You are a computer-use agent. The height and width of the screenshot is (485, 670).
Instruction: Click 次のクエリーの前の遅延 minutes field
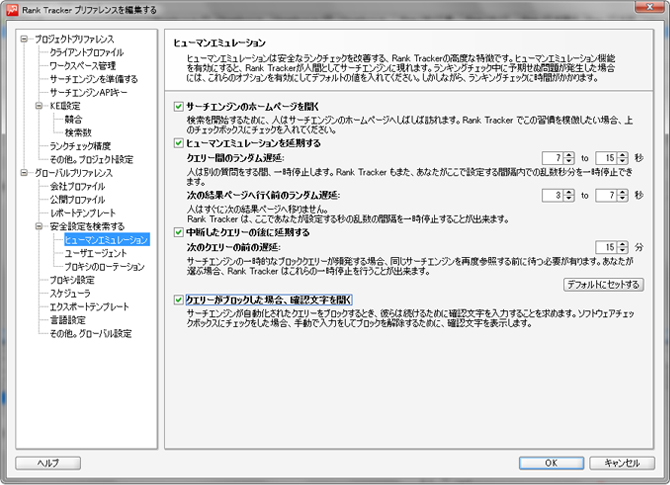click(x=606, y=247)
